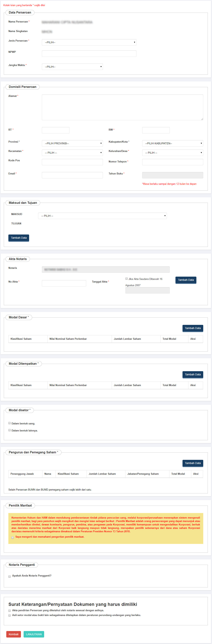Click the NPWP input field

point(89,54)
